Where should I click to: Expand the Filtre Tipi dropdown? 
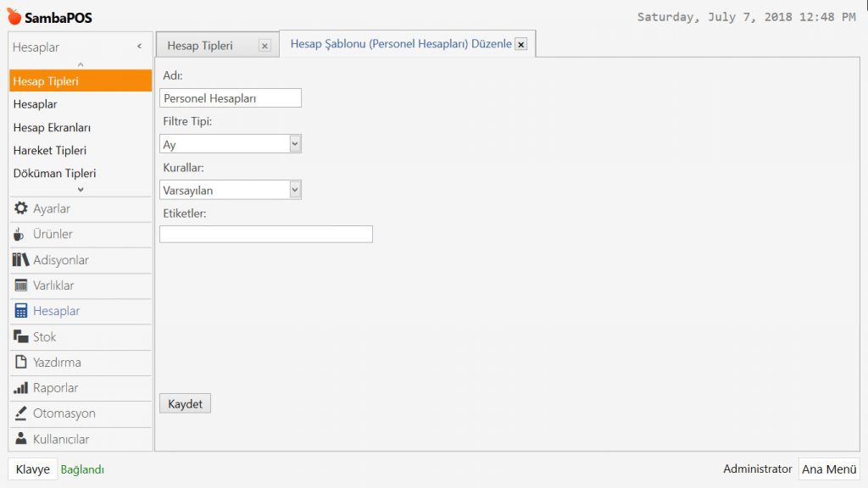295,144
